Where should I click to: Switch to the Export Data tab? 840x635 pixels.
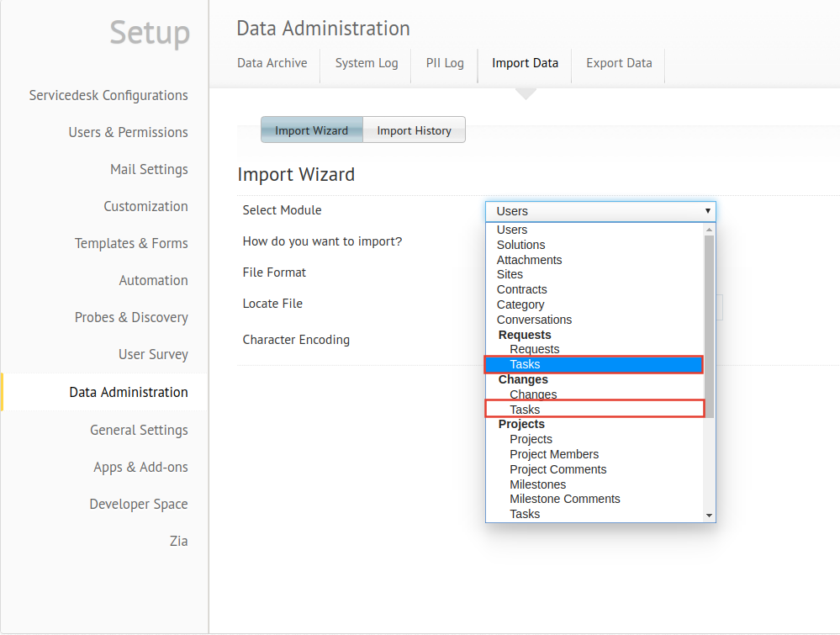[x=619, y=63]
